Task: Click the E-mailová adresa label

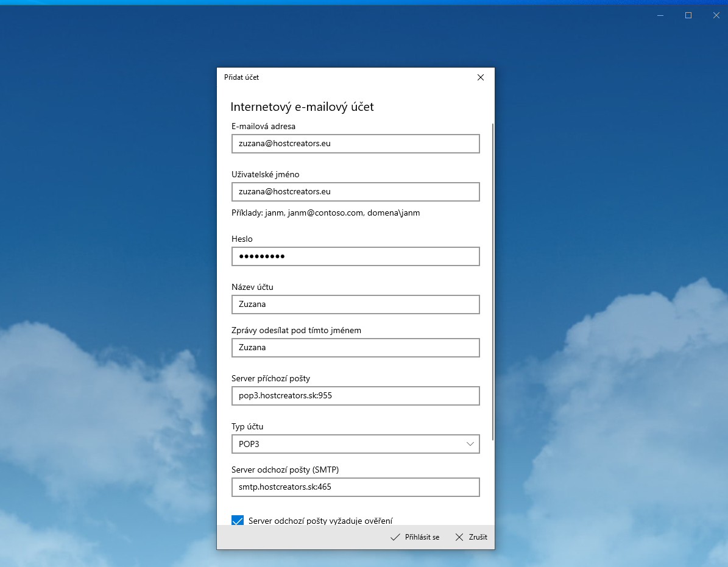Action: tap(263, 126)
